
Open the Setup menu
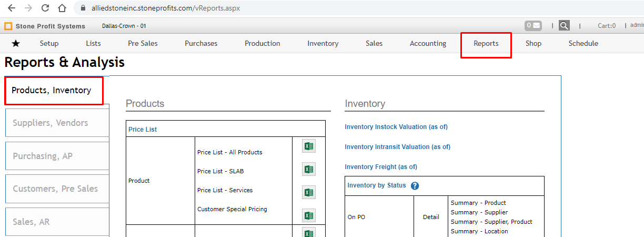(x=49, y=44)
